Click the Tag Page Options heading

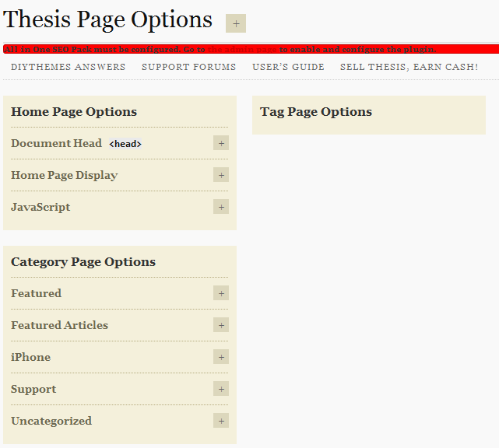point(316,112)
